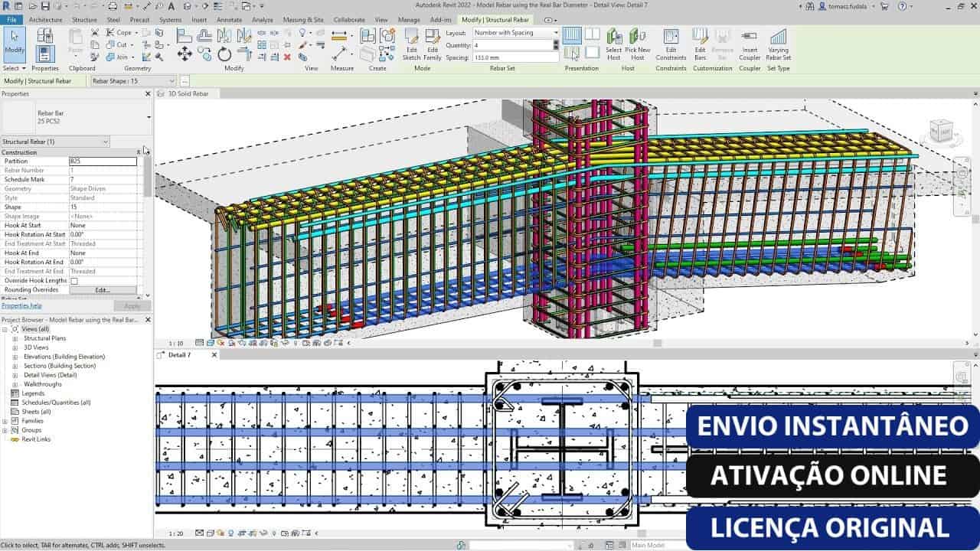Expand Elevations (Building Elevation) node
The width and height of the screenshot is (980, 551).
[15, 357]
